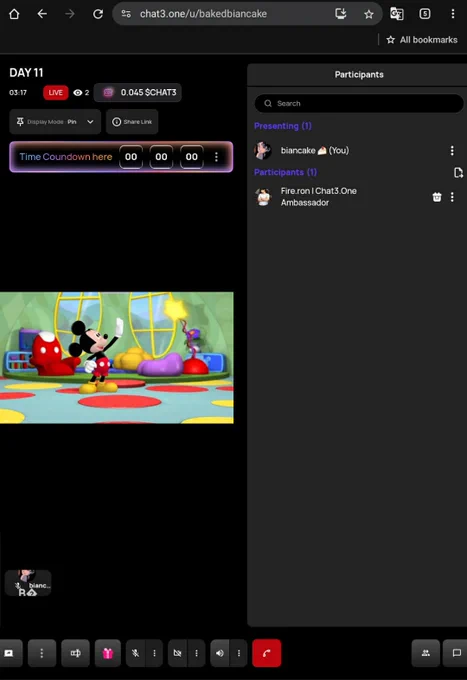Screen dimensions: 467x680
Task: Open the Display Mode Pin dropdown
Action: click(55, 122)
